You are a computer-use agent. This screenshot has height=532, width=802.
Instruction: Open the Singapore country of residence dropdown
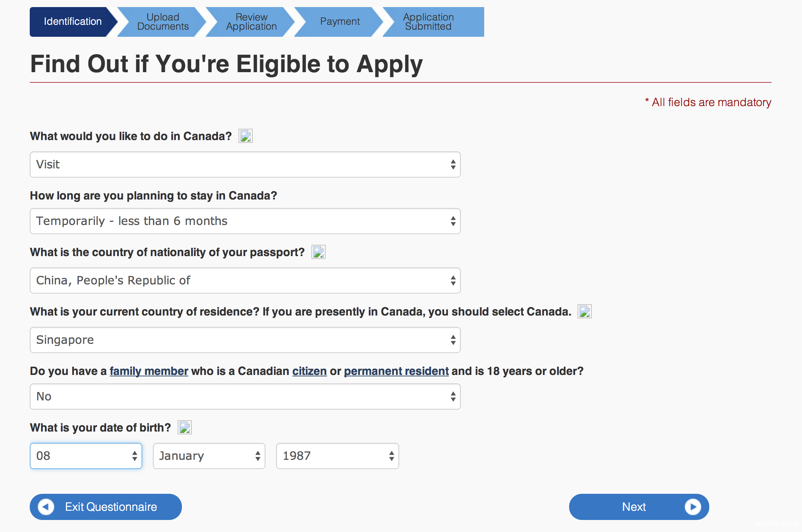coord(245,340)
